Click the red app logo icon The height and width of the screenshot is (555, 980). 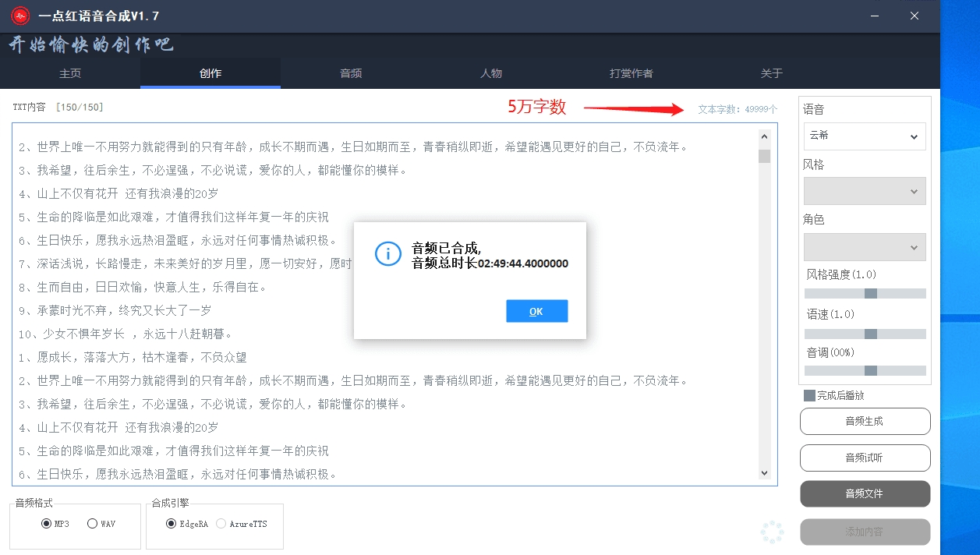point(20,16)
